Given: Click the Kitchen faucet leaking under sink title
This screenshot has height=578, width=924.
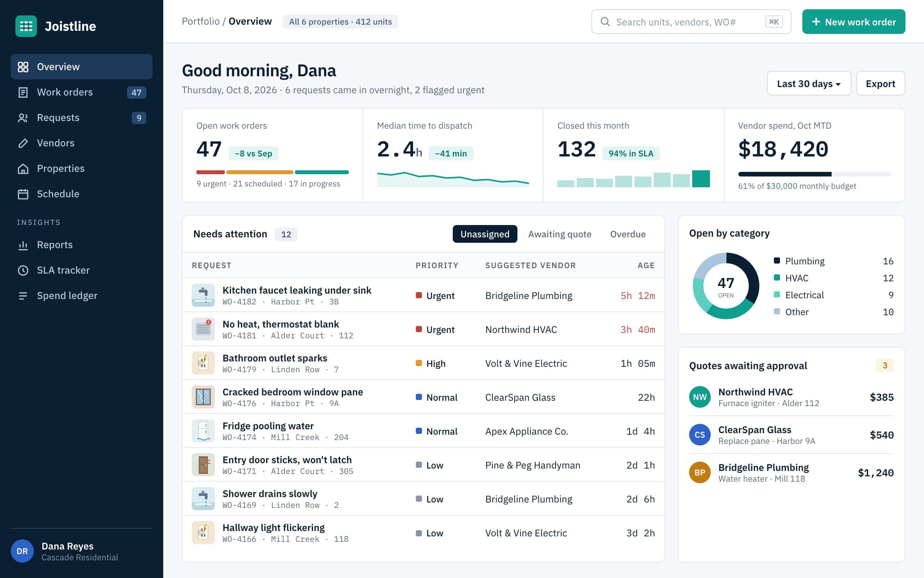Looking at the screenshot, I should coord(297,290).
